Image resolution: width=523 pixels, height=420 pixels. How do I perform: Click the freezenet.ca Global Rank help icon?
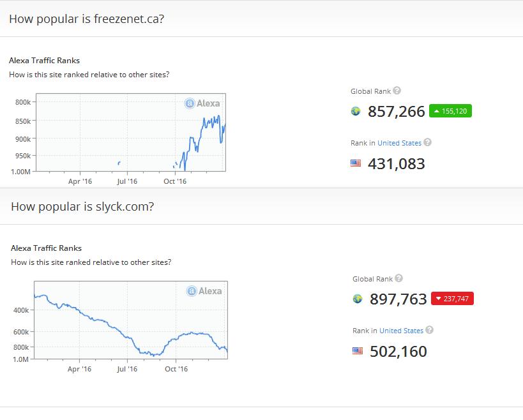(397, 91)
